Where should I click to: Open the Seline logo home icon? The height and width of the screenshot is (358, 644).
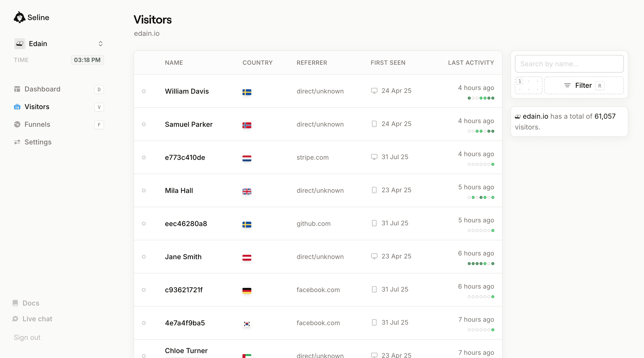click(x=19, y=17)
